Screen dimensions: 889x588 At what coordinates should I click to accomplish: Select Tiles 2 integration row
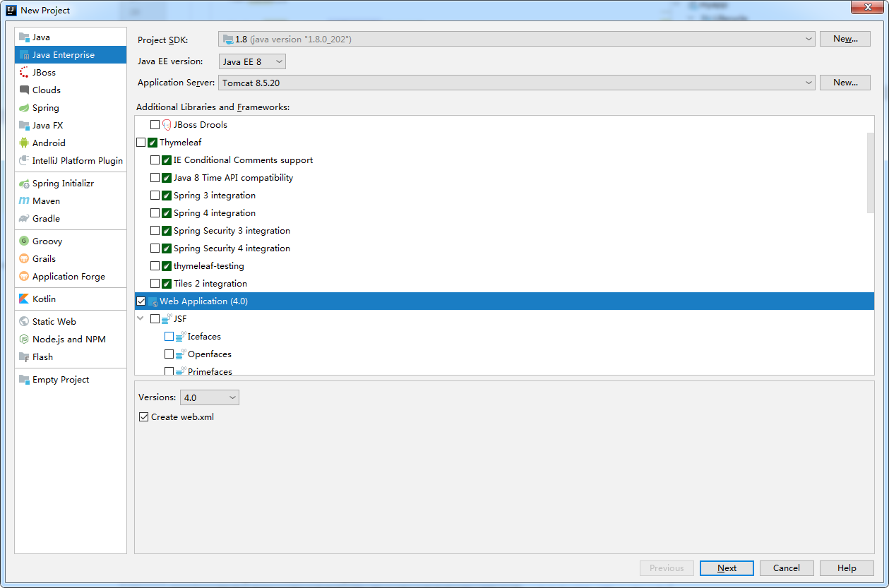[x=504, y=283]
